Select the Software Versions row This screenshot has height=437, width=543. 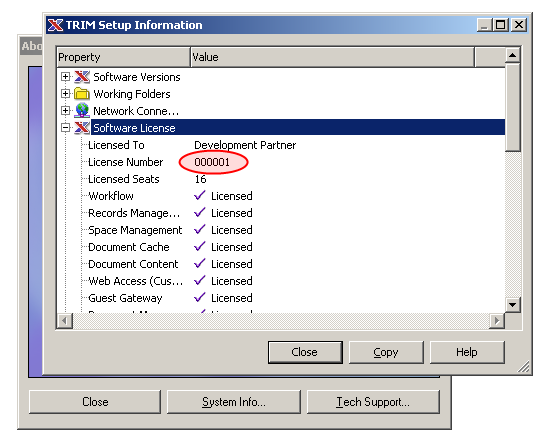[x=137, y=77]
